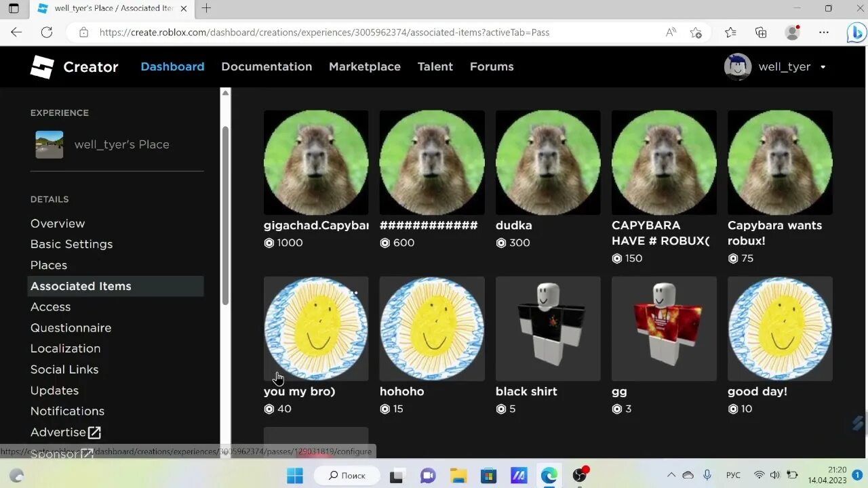Click the address bar URL
The image size is (868, 488).
324,32
